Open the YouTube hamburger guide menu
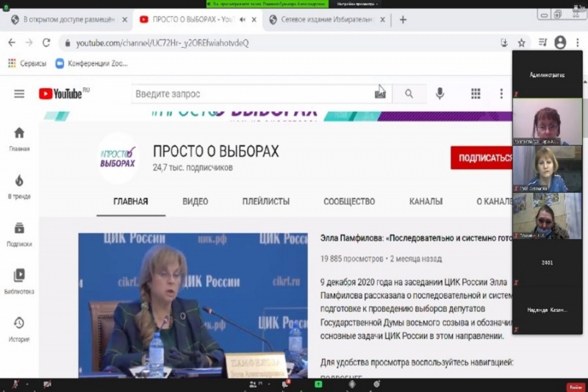This screenshot has height=392, width=588. click(19, 94)
